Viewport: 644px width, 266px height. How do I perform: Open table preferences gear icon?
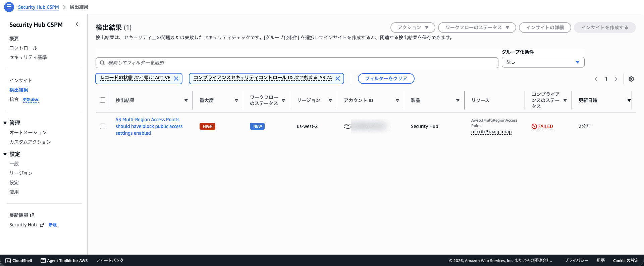(631, 79)
